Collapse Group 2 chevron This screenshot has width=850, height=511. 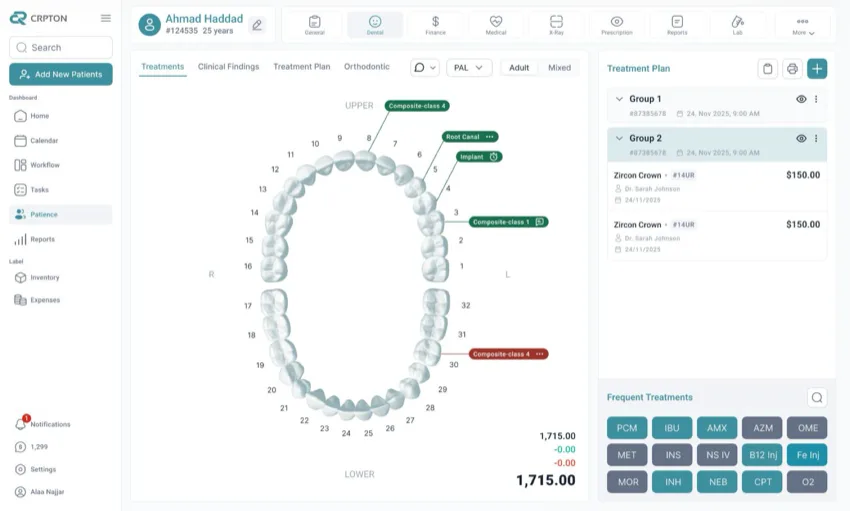tap(619, 139)
